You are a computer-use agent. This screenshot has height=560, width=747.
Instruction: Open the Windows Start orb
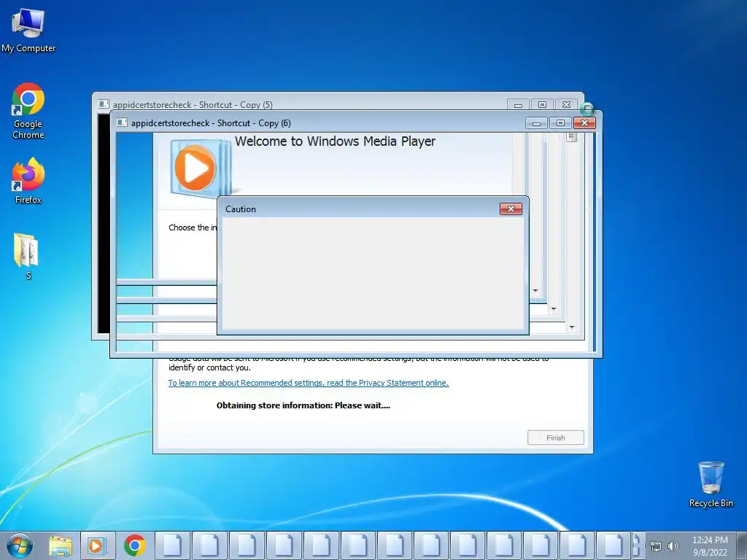click(x=20, y=545)
